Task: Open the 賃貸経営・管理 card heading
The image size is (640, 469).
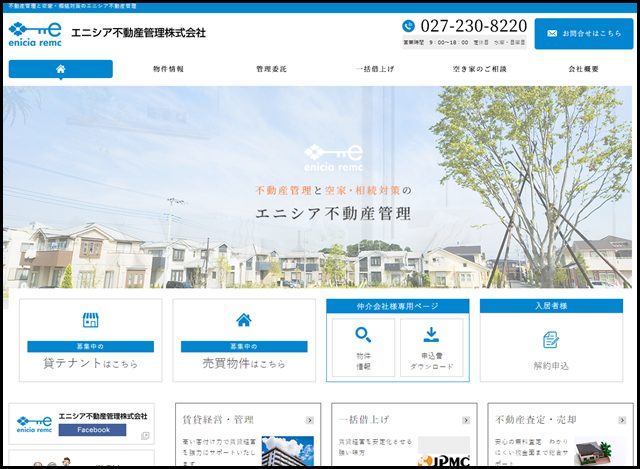Action: pyautogui.click(x=218, y=420)
